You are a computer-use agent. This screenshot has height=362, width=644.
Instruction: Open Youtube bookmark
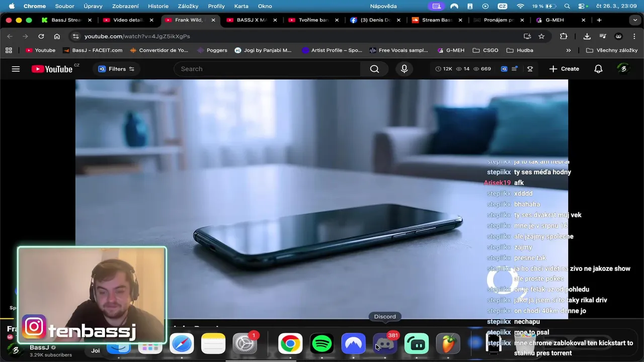click(40, 50)
